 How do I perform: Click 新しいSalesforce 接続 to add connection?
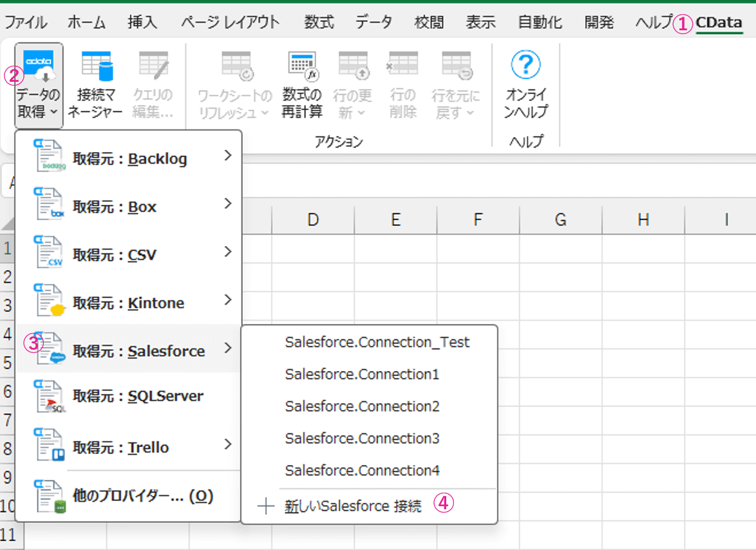353,506
